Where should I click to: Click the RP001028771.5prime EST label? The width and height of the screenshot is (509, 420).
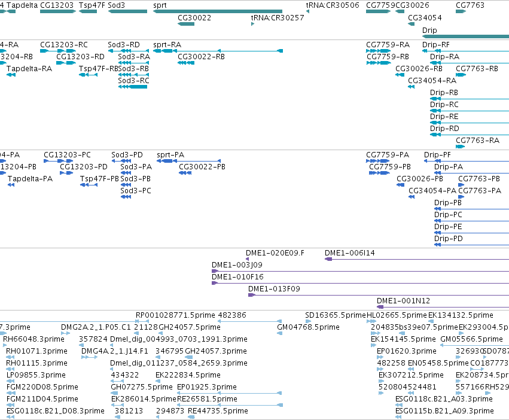[x=175, y=315]
